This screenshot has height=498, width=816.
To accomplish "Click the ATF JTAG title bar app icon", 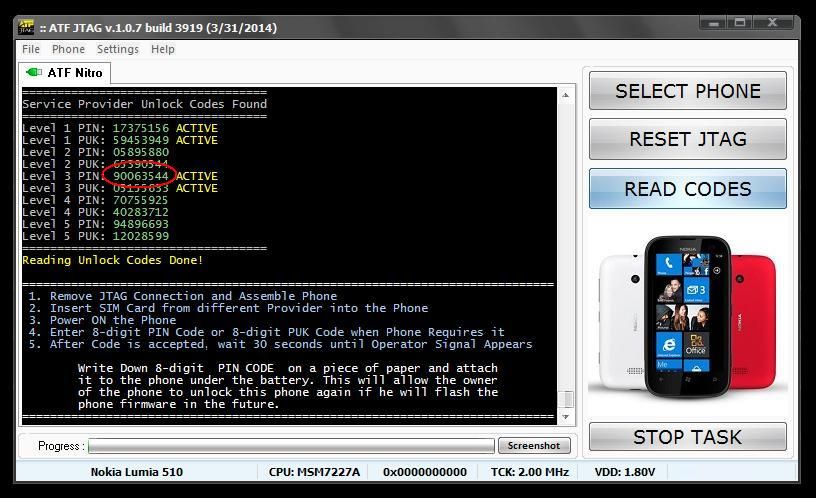I will [26, 27].
